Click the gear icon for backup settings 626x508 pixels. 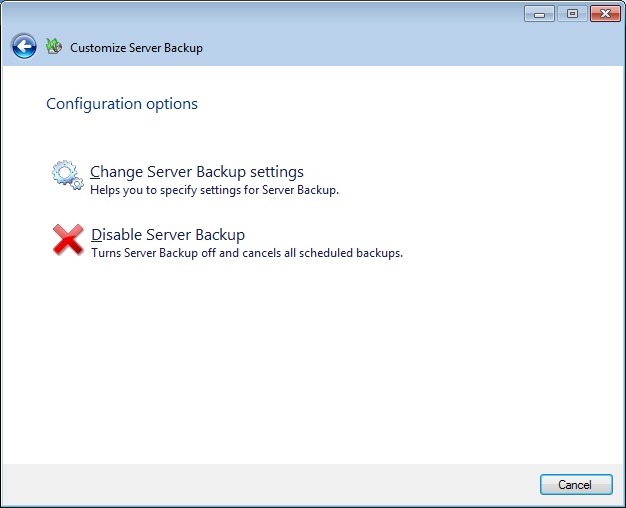67,176
